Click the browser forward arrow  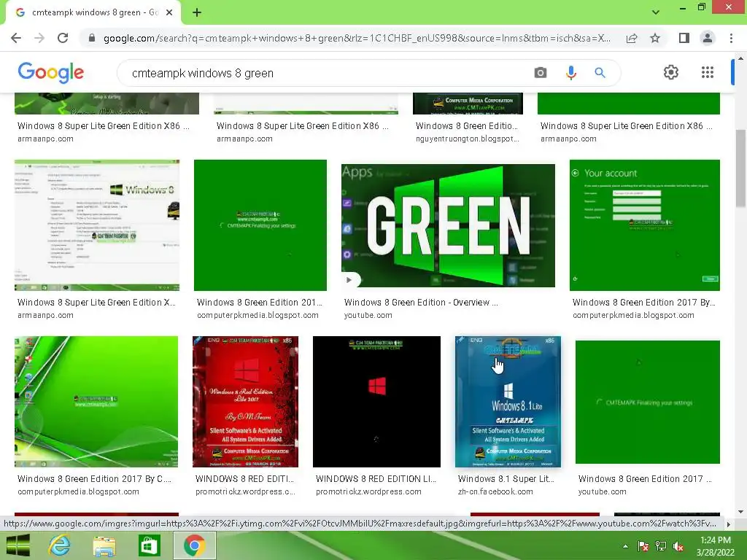click(x=39, y=38)
